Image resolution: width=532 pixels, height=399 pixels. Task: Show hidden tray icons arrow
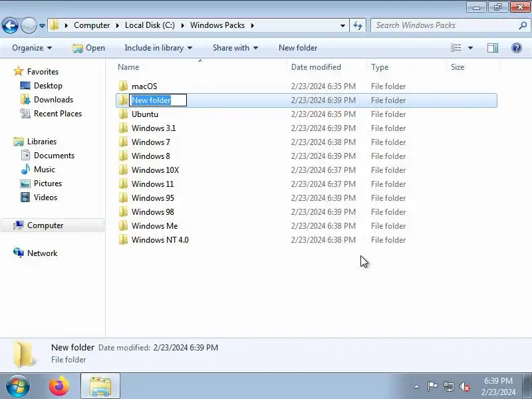click(x=417, y=386)
